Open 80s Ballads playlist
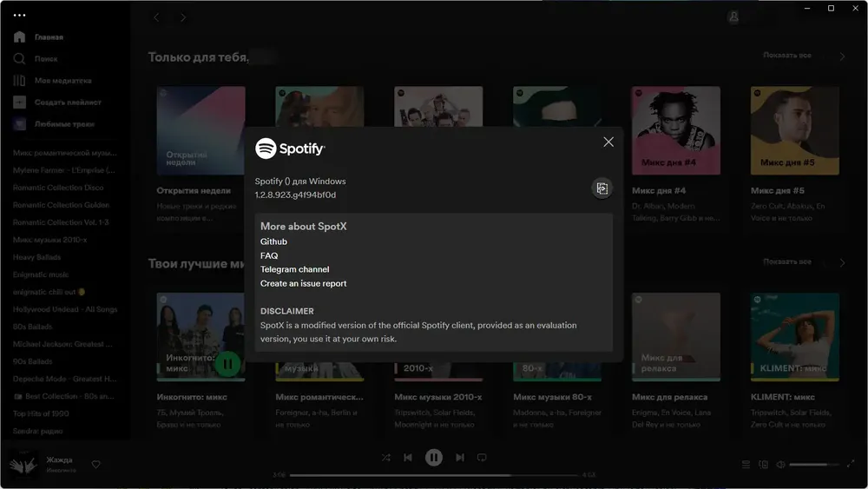868x489 pixels. pyautogui.click(x=32, y=327)
